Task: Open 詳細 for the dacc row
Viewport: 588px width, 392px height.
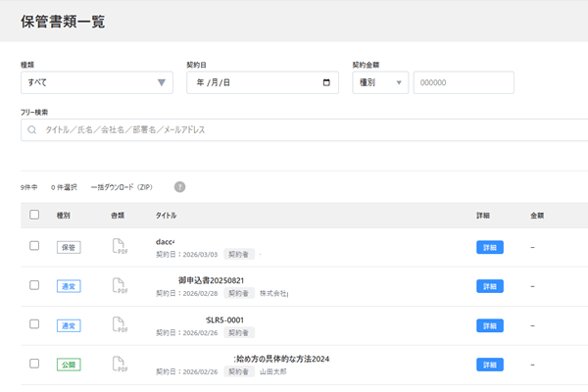Action: click(490, 247)
